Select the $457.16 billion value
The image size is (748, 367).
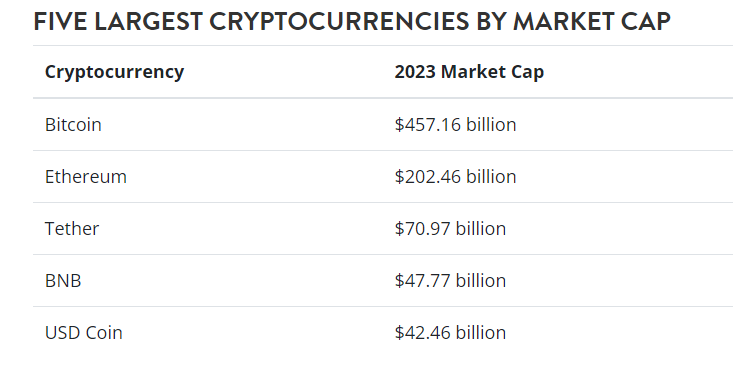click(x=455, y=124)
